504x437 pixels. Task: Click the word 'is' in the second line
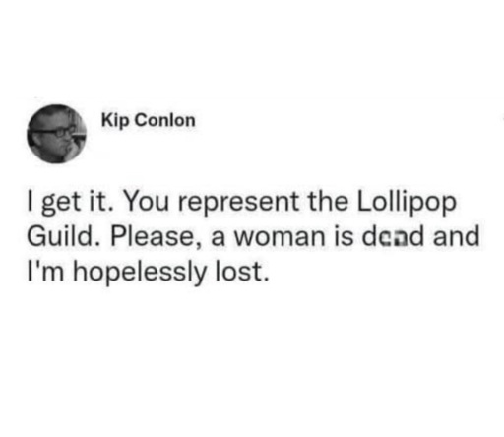(345, 236)
